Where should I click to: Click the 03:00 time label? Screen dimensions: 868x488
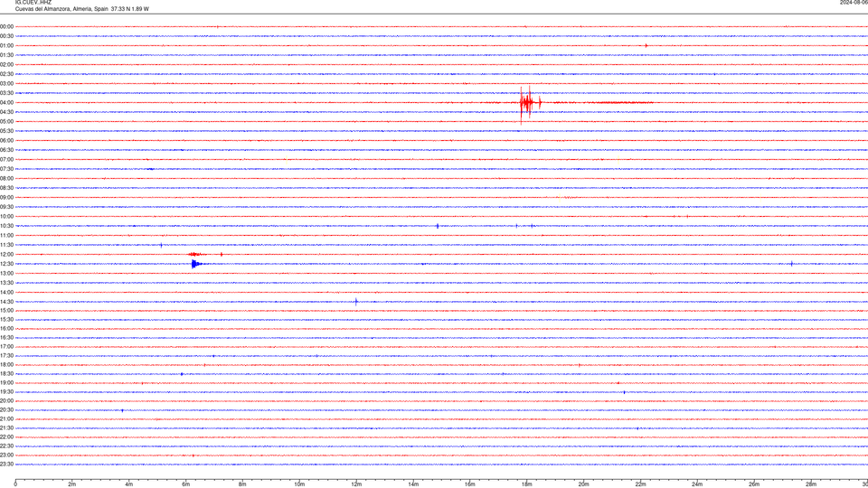click(6, 83)
